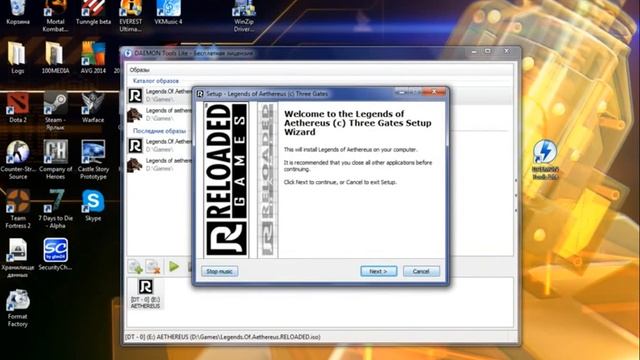Click the Next > button in Setup wizard
640x360 pixels.
pos(378,271)
